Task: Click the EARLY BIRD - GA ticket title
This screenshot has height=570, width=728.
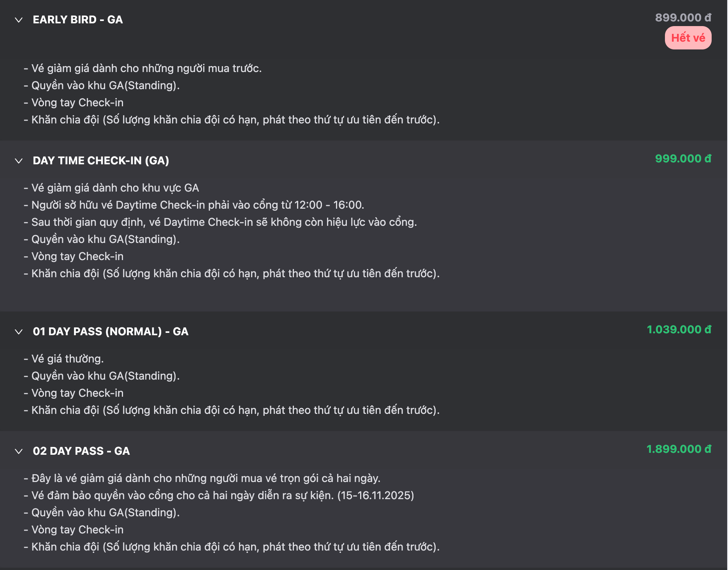Action: [x=78, y=20]
